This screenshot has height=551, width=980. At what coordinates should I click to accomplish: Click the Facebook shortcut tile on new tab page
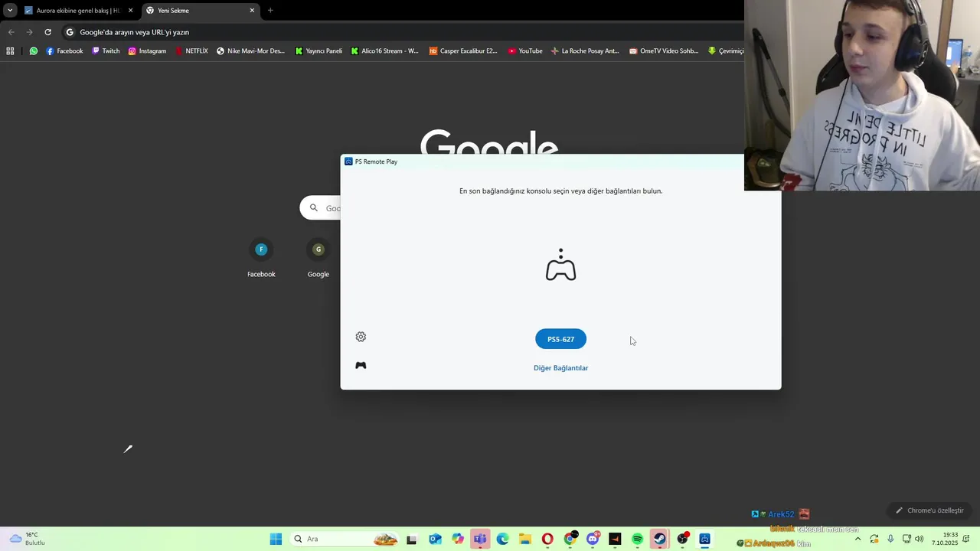pos(261,259)
